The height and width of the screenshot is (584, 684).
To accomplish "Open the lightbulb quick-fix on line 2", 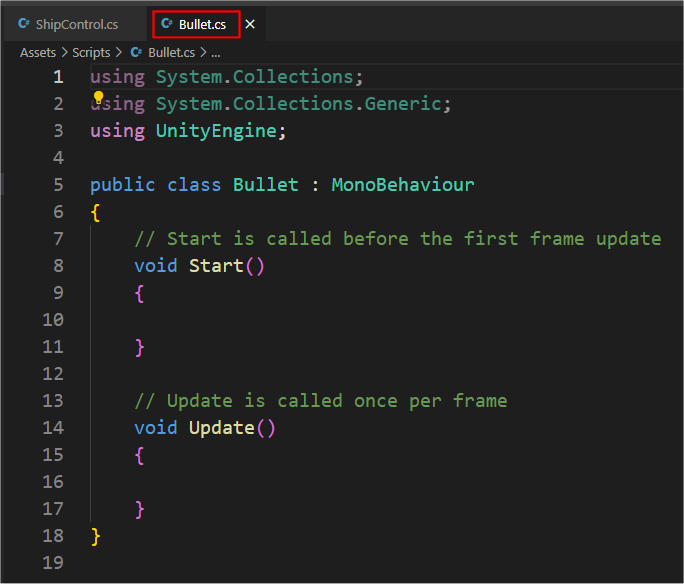I will point(99,97).
